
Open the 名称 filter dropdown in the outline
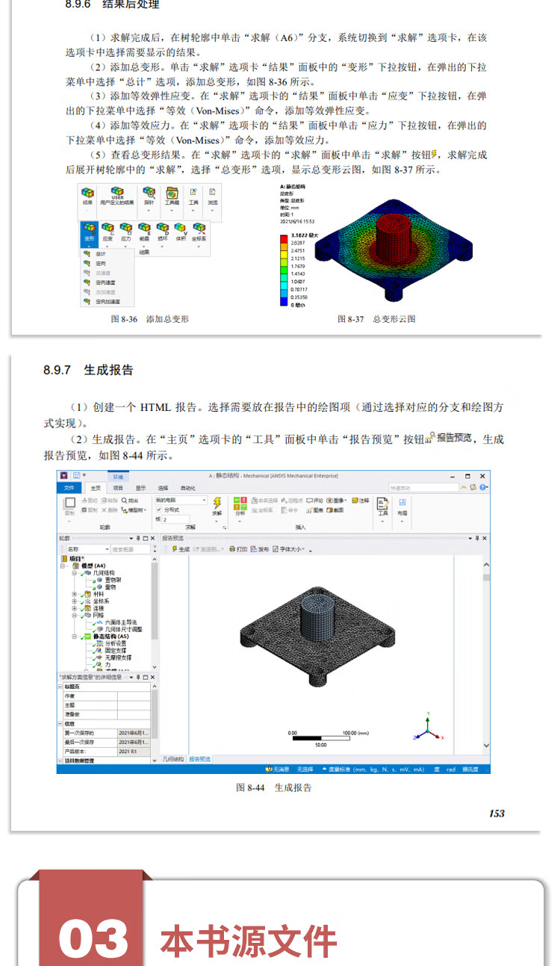[88, 549]
